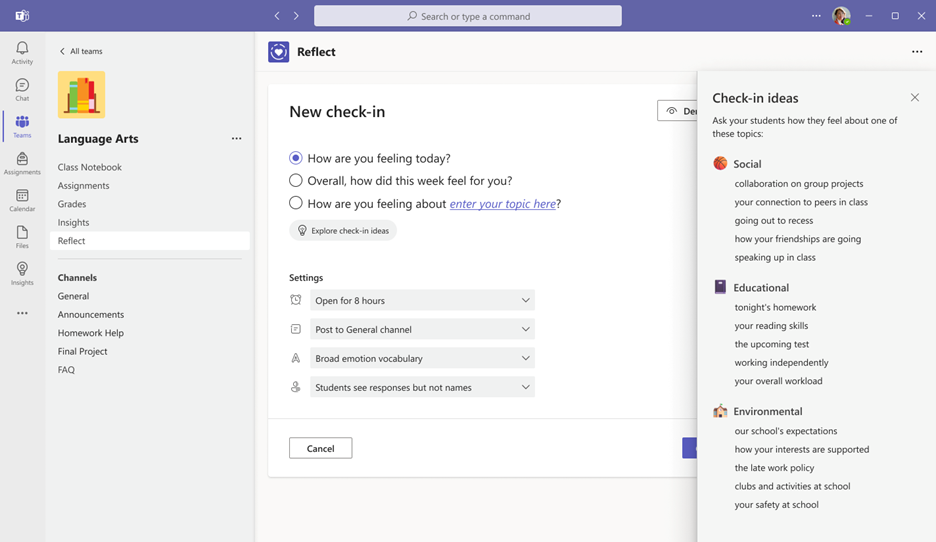Screen dimensions: 936x542
Task: Select Teams icon in left rail
Action: pos(22,126)
